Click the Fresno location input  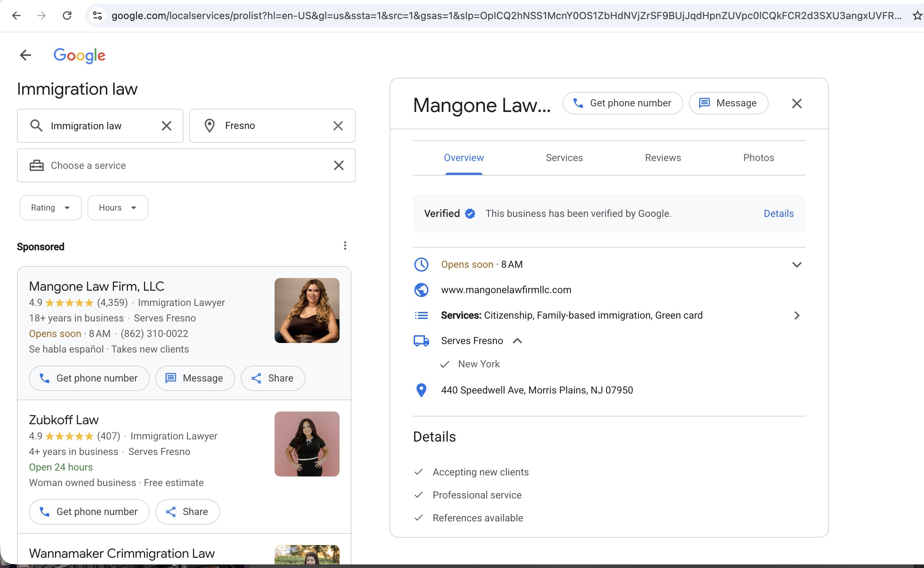(x=272, y=126)
